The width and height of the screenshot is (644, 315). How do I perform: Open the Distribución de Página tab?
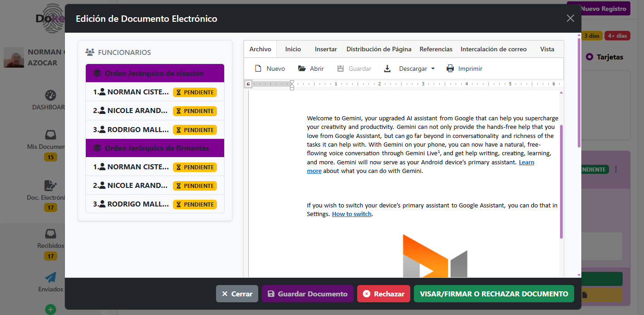379,49
